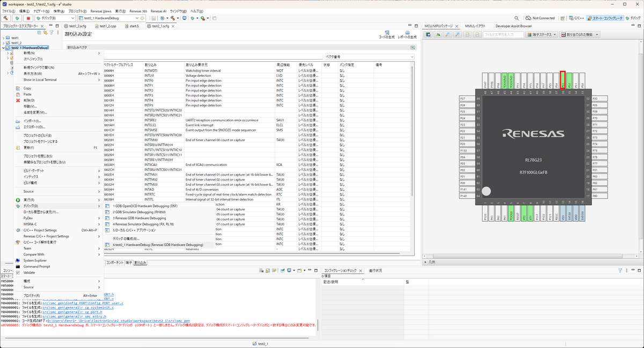Viewport: 644px width, 348px height.
Task: Choose System Explorer in context menu
Action: click(58, 260)
